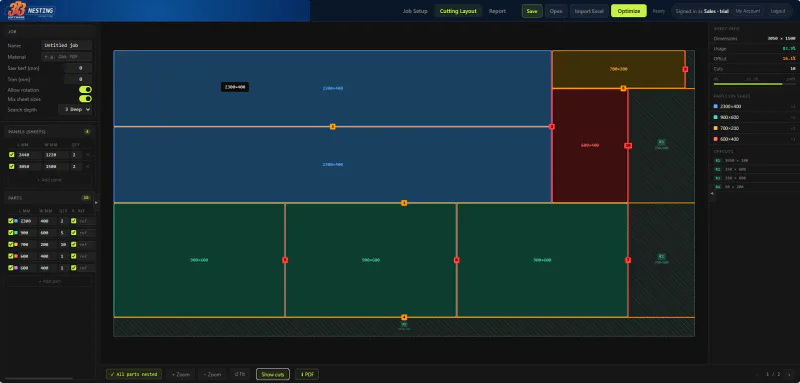The image size is (800, 383).
Task: Run the Optimize button
Action: (x=629, y=11)
